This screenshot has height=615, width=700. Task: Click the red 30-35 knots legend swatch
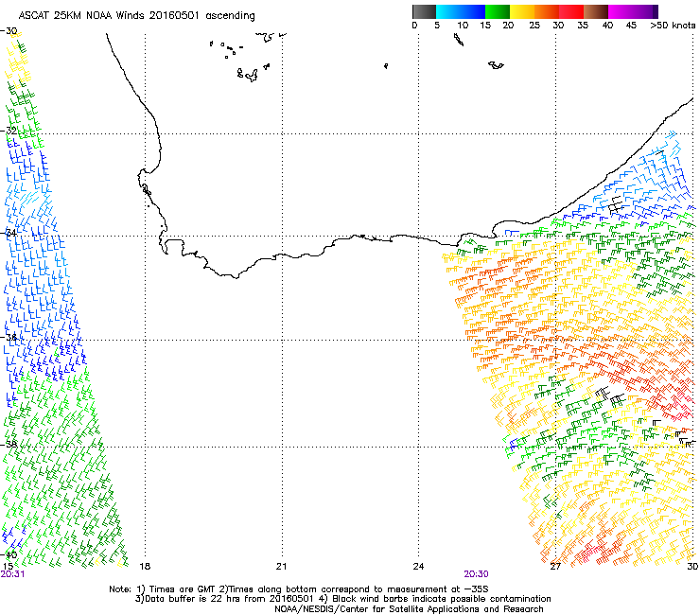pos(571,11)
